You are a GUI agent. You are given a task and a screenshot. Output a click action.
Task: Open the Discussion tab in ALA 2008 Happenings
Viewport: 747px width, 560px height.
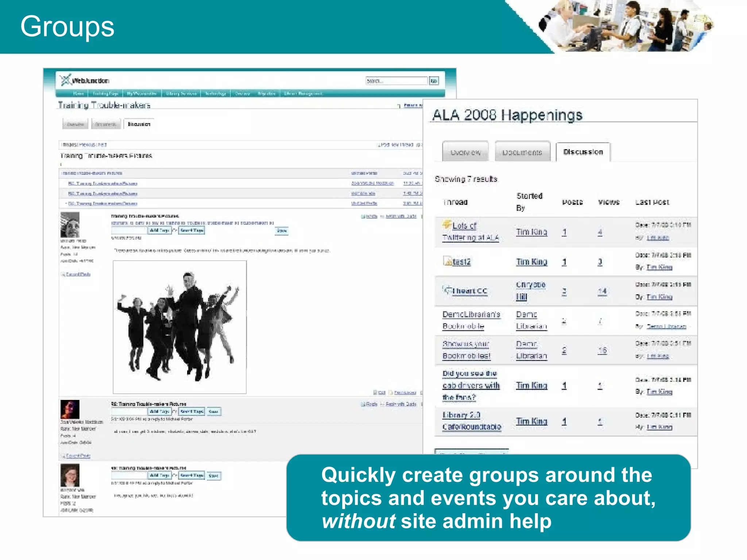tap(582, 152)
